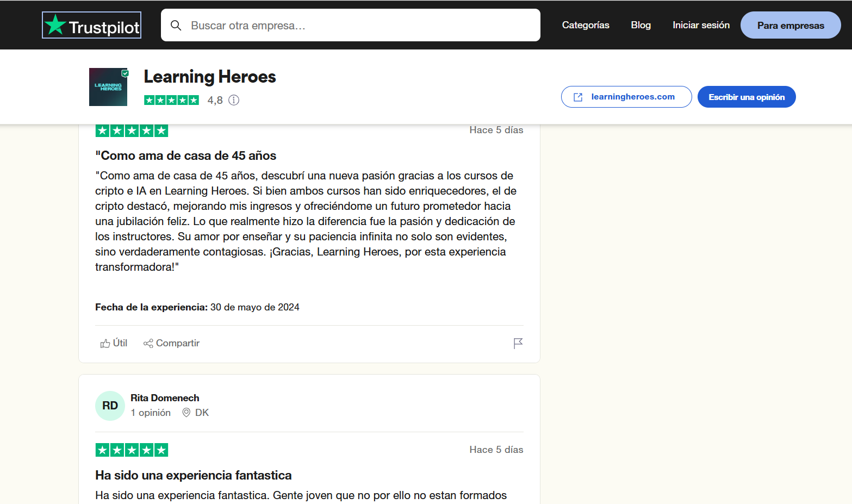Click the Learning Heroes company title

click(210, 77)
